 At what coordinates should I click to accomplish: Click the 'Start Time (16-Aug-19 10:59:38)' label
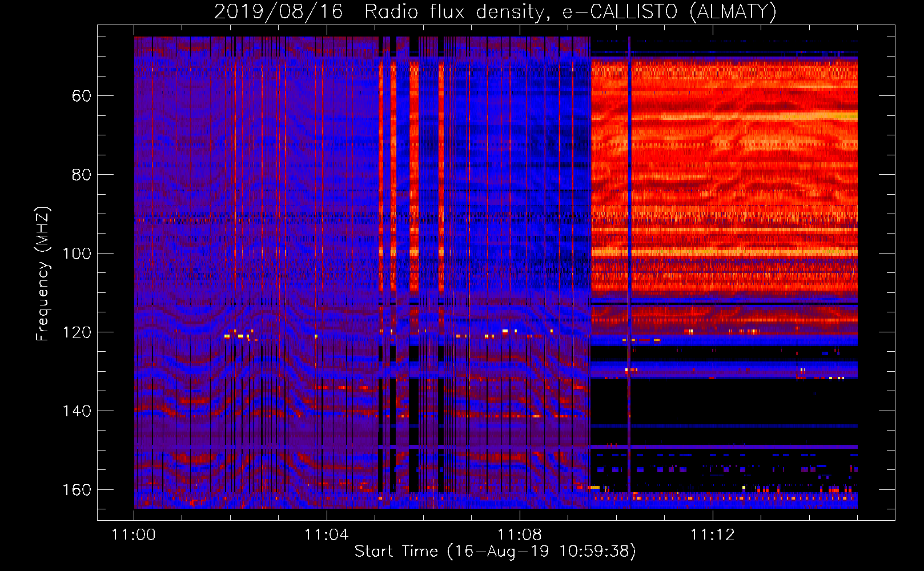(495, 551)
